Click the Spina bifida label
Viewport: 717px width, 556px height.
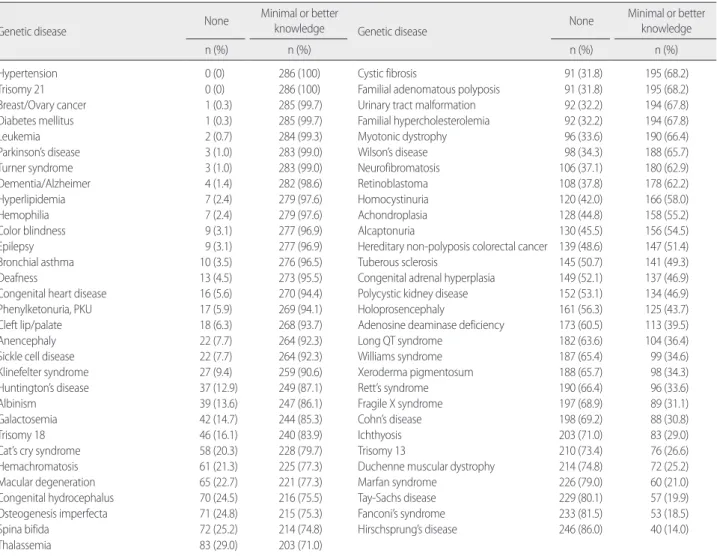[24, 529]
